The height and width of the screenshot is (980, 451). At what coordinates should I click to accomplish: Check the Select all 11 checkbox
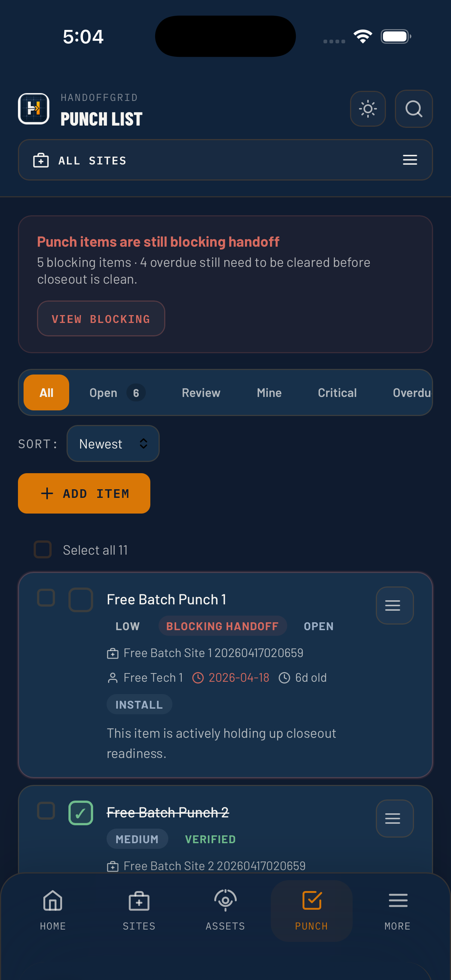(x=42, y=549)
